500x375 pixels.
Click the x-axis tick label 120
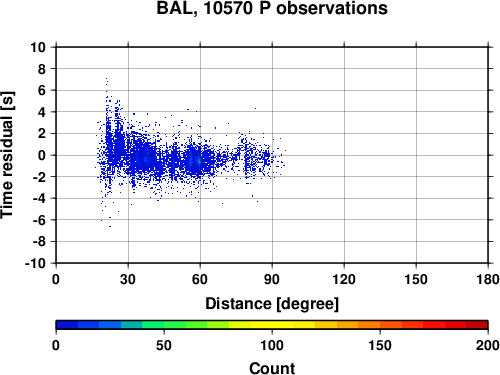344,279
